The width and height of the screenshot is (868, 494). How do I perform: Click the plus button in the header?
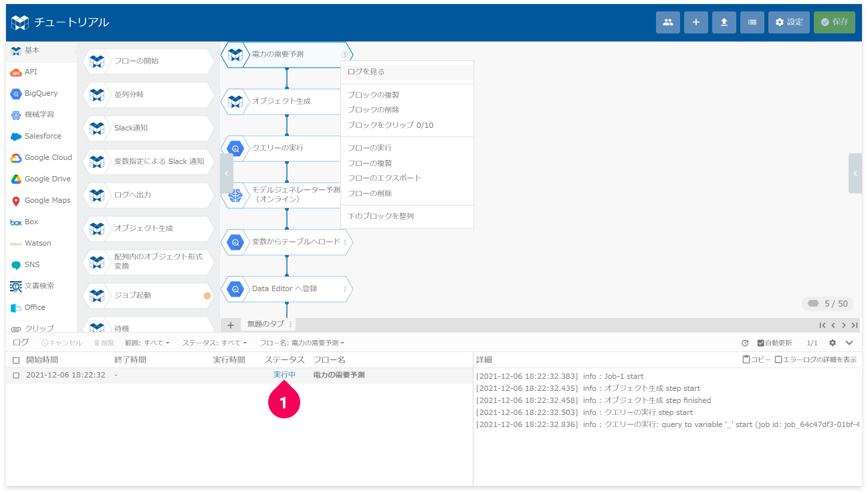[696, 22]
